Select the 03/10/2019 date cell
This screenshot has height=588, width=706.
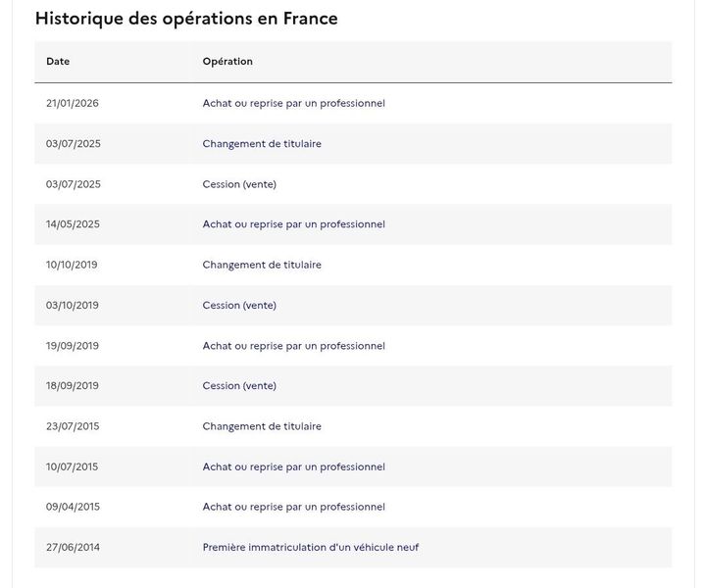pyautogui.click(x=73, y=306)
